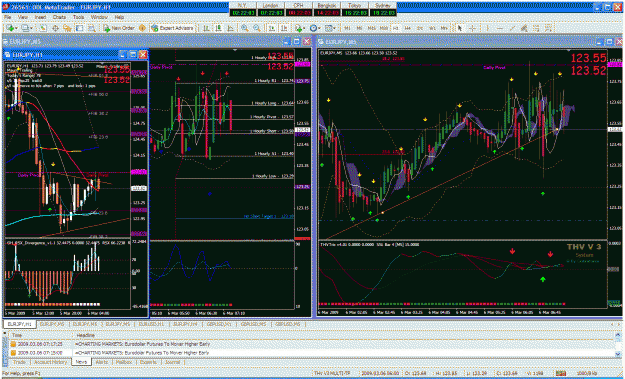Switch to the EURUSD,H1 chart tab
625x379 pixels.
point(152,324)
